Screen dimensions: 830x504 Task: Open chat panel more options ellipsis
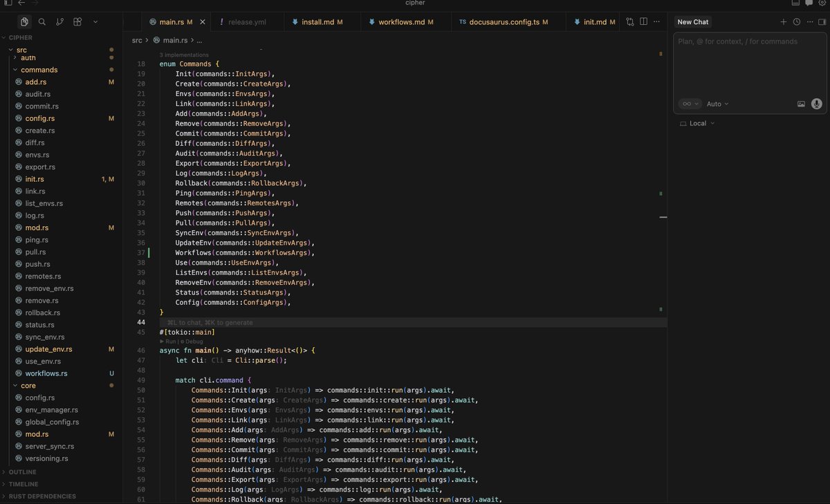810,22
